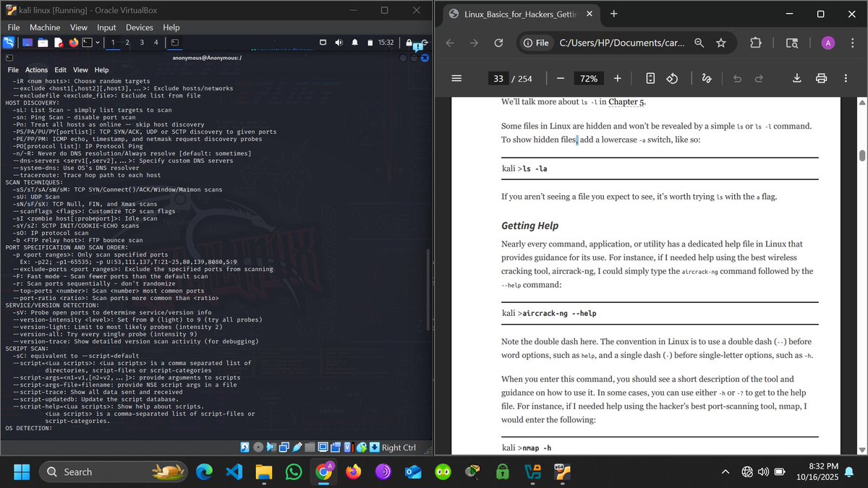Open the terminal Actions menu
868x488 pixels.
(36, 70)
